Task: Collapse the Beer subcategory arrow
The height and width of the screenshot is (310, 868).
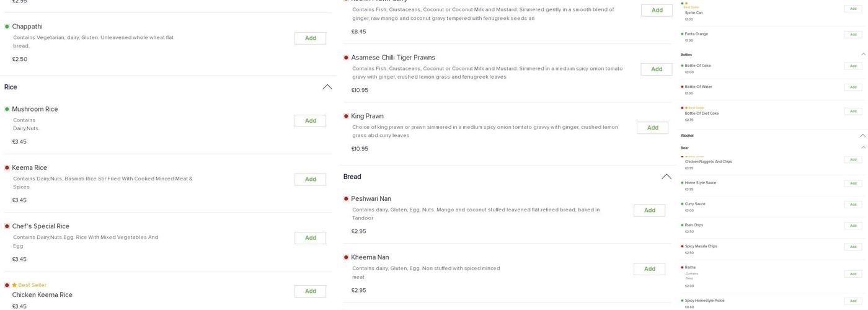Action: point(864,148)
